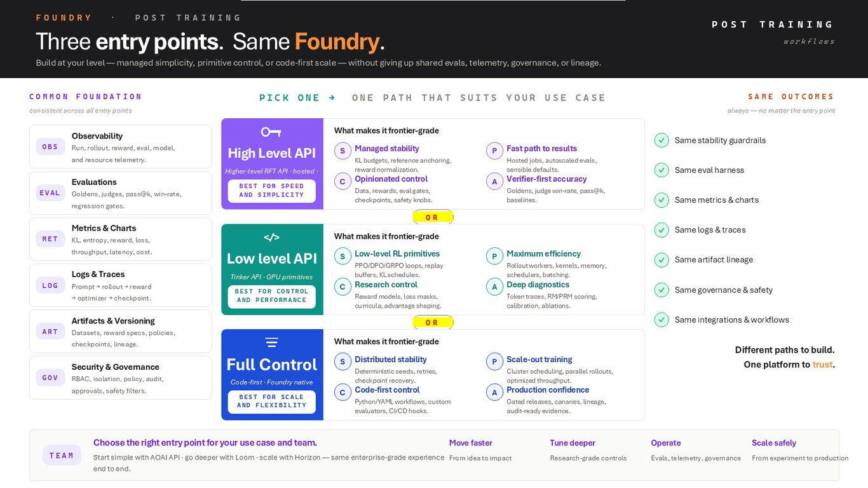
Task: Open the Verifier-first accuracy link
Action: point(546,179)
